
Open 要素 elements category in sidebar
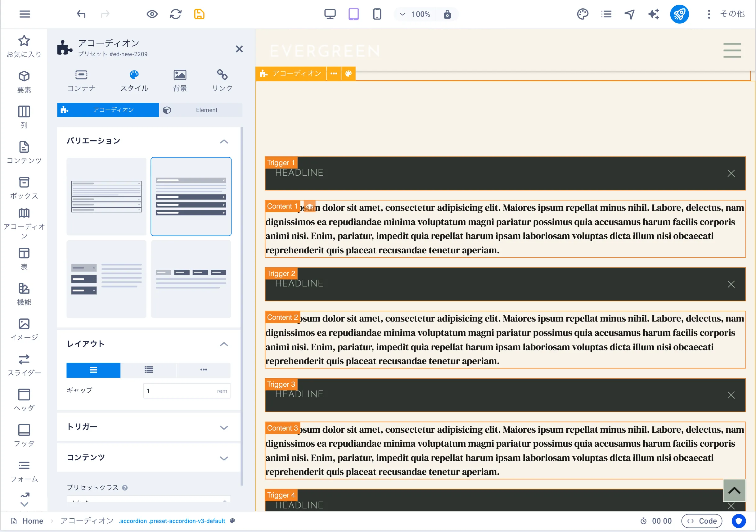point(24,82)
